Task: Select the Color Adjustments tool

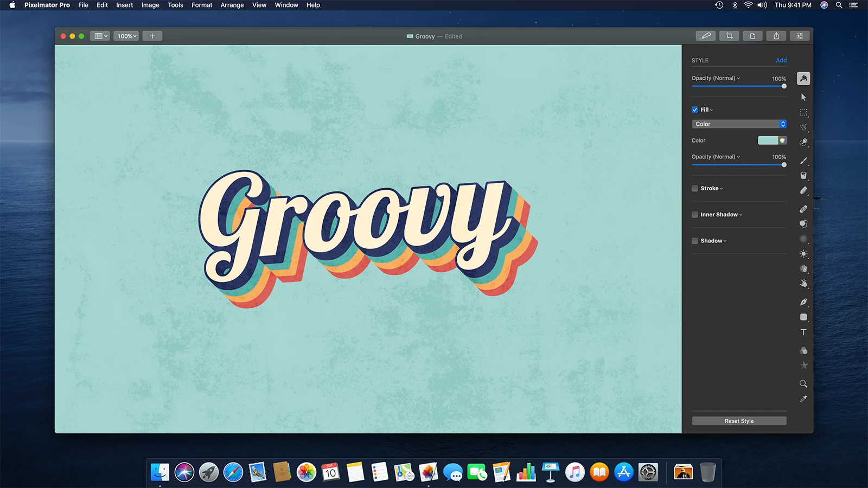Action: [x=803, y=268]
